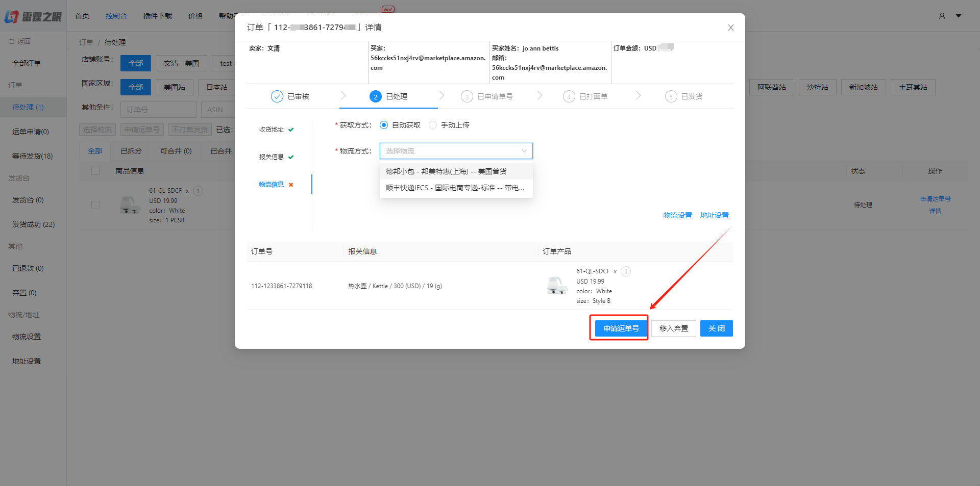
Task: Switch to the 可合并 tab
Action: pos(175,150)
